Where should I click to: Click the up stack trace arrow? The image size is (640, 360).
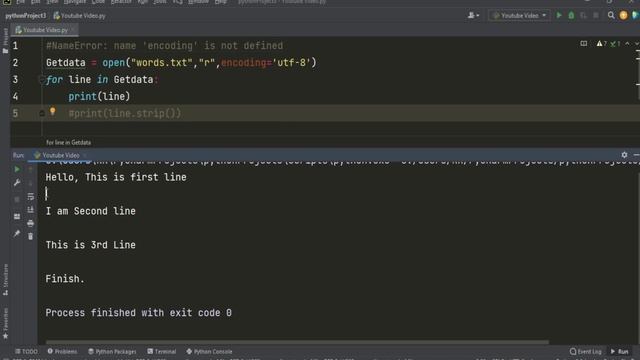click(x=31, y=169)
